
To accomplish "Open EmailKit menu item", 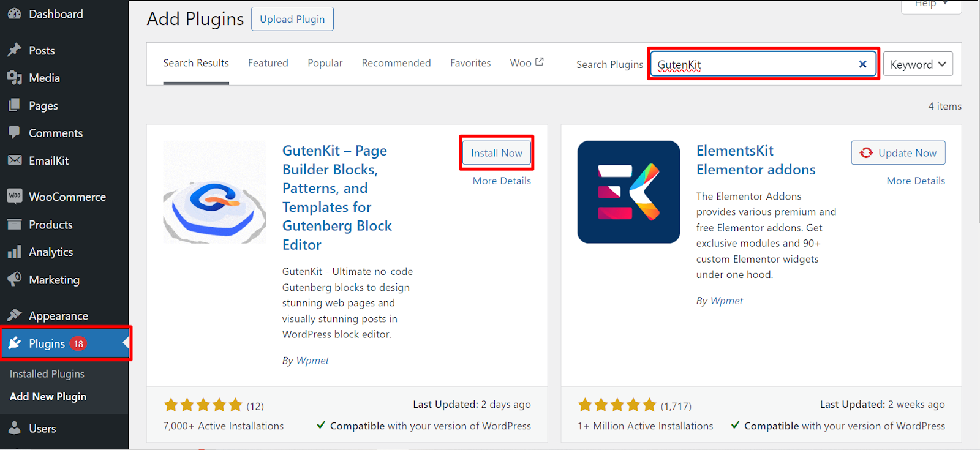I will (x=64, y=160).
